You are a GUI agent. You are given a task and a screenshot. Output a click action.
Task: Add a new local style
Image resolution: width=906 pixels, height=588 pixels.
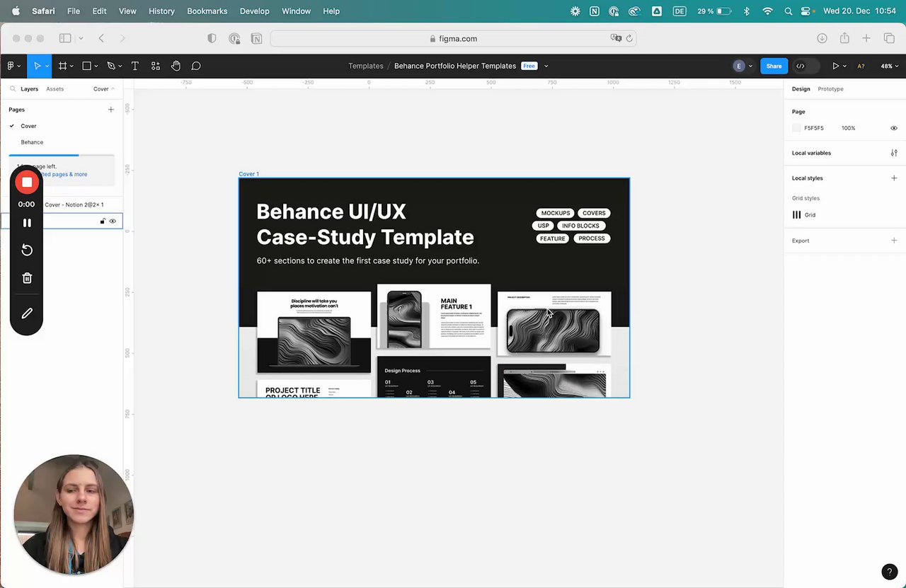pyautogui.click(x=894, y=178)
